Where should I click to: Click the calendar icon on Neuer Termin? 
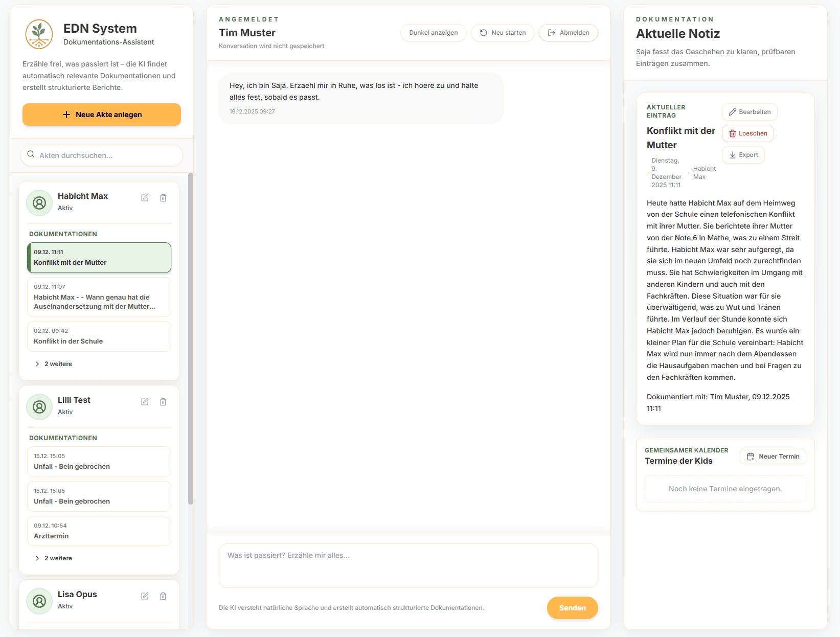tap(751, 456)
